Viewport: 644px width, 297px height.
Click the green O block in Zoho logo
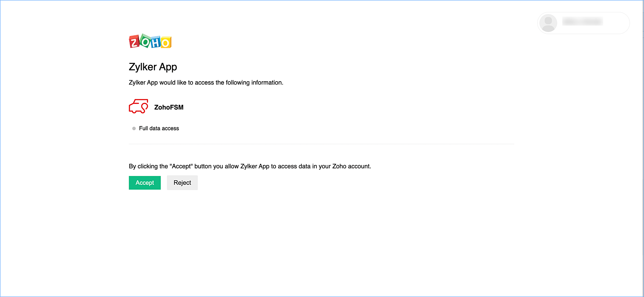[146, 41]
